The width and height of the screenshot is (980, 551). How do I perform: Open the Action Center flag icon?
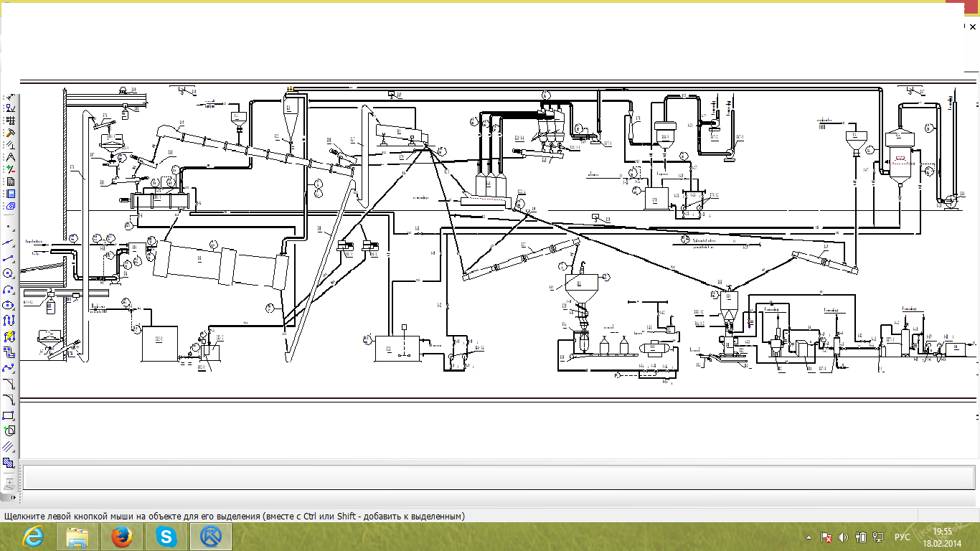point(826,537)
